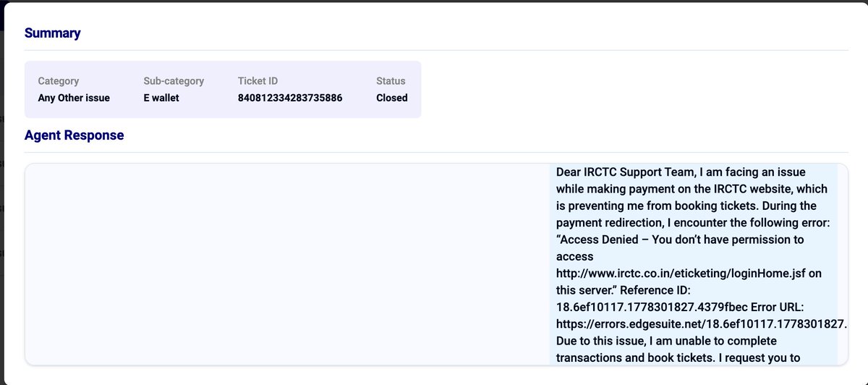Select the Closed status value
The height and width of the screenshot is (385, 868).
tap(392, 98)
